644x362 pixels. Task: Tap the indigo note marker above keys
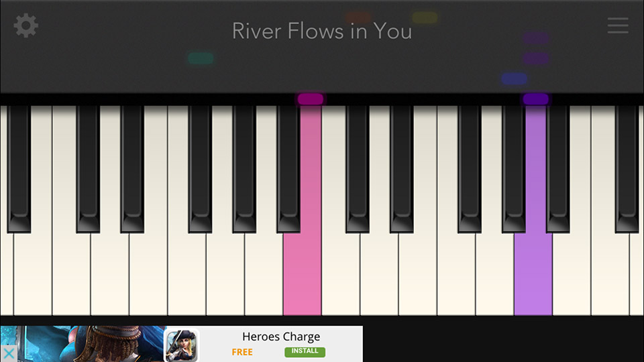click(535, 99)
